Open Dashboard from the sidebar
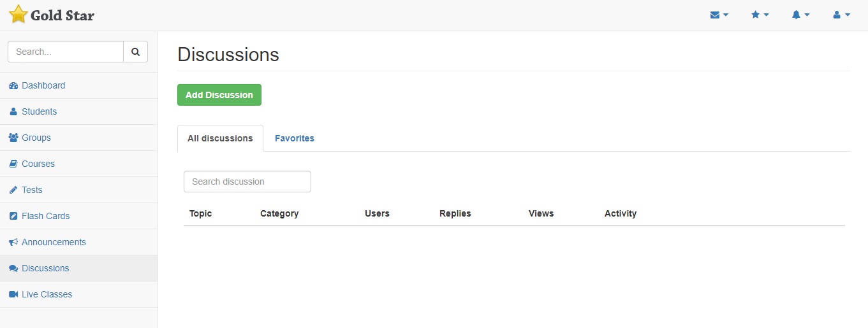 tap(43, 85)
